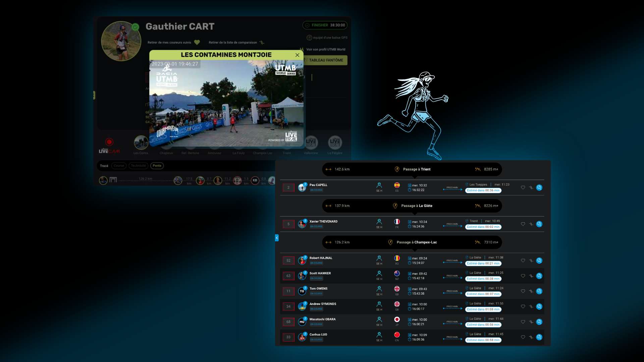644x362 pixels.
Task: Select the Vallorcine LiveTrail webcam icon
Action: click(x=311, y=142)
